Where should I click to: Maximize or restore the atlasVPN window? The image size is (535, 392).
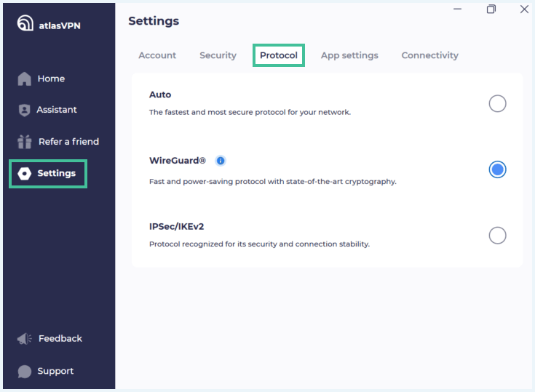pos(491,9)
